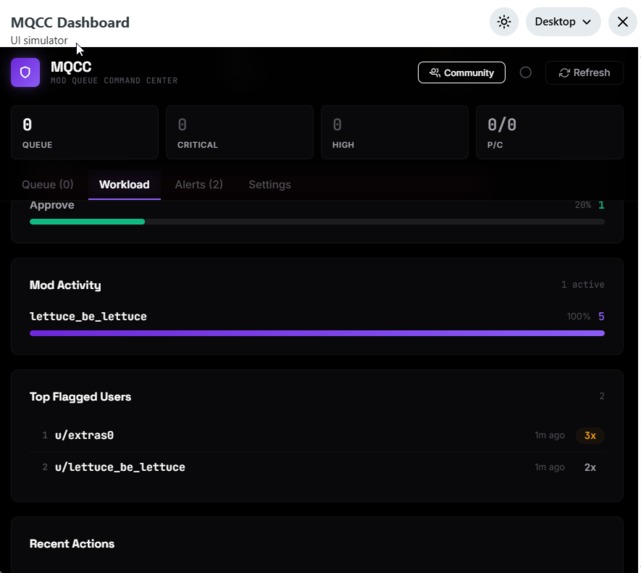The height and width of the screenshot is (573, 641).
Task: Refresh the dashboard
Action: [584, 73]
